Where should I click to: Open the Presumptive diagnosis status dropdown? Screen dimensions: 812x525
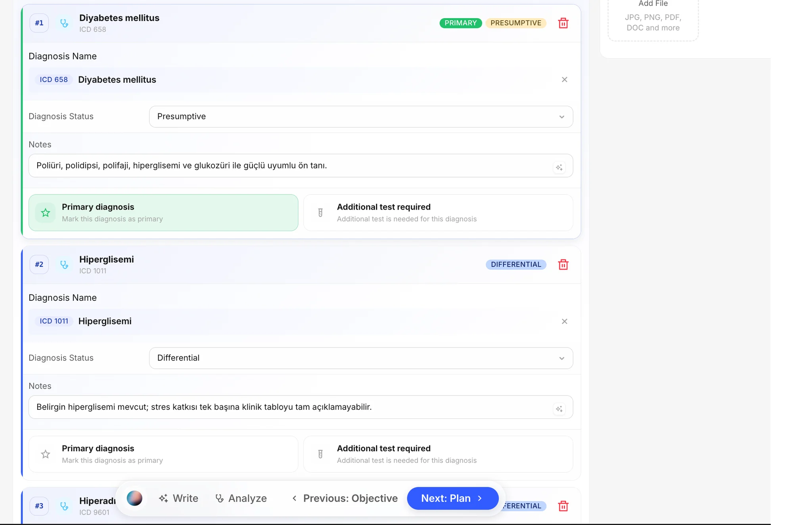[x=361, y=116]
